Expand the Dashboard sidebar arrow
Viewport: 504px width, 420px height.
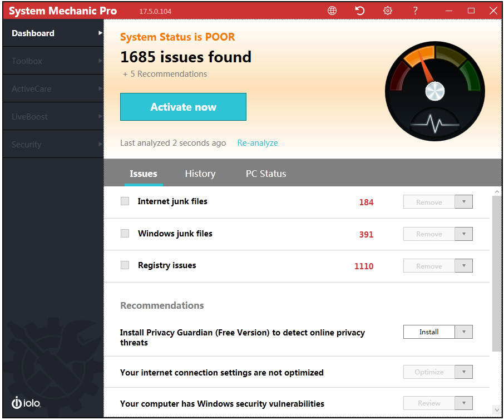(100, 33)
